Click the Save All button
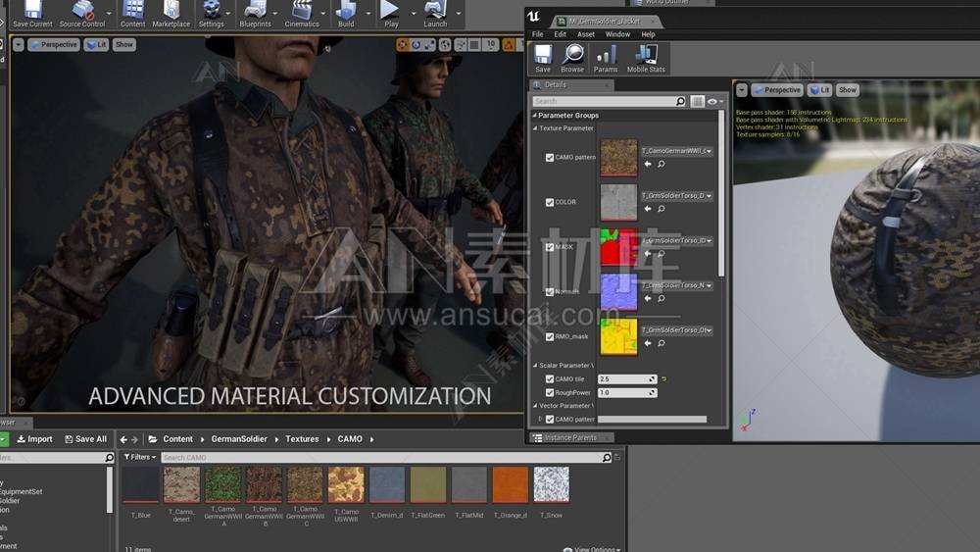 pos(85,439)
